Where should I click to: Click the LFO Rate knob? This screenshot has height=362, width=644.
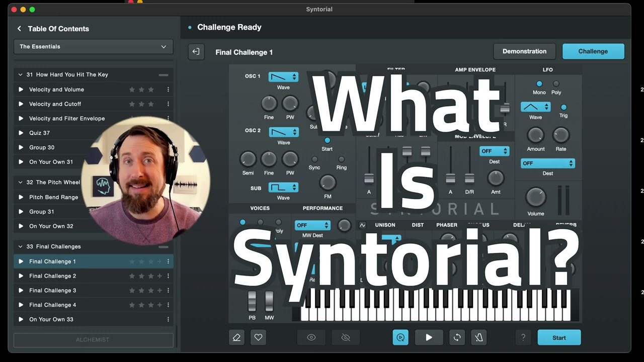pyautogui.click(x=560, y=135)
